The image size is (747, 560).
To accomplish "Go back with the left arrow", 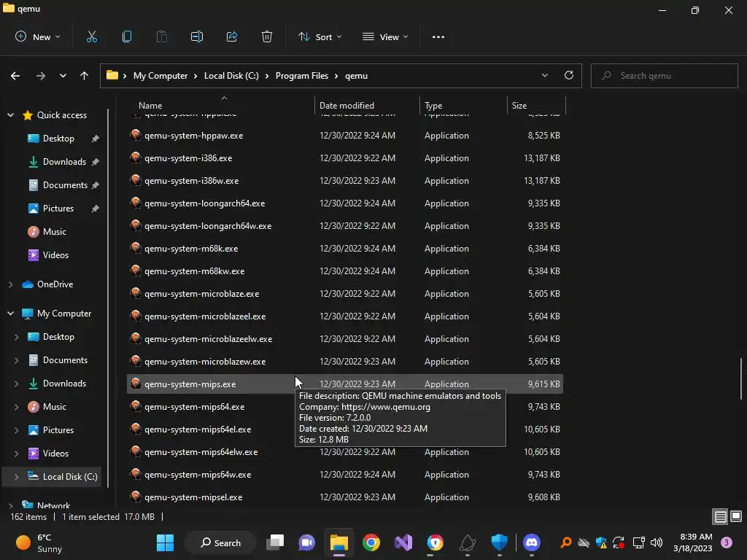I will click(x=15, y=76).
